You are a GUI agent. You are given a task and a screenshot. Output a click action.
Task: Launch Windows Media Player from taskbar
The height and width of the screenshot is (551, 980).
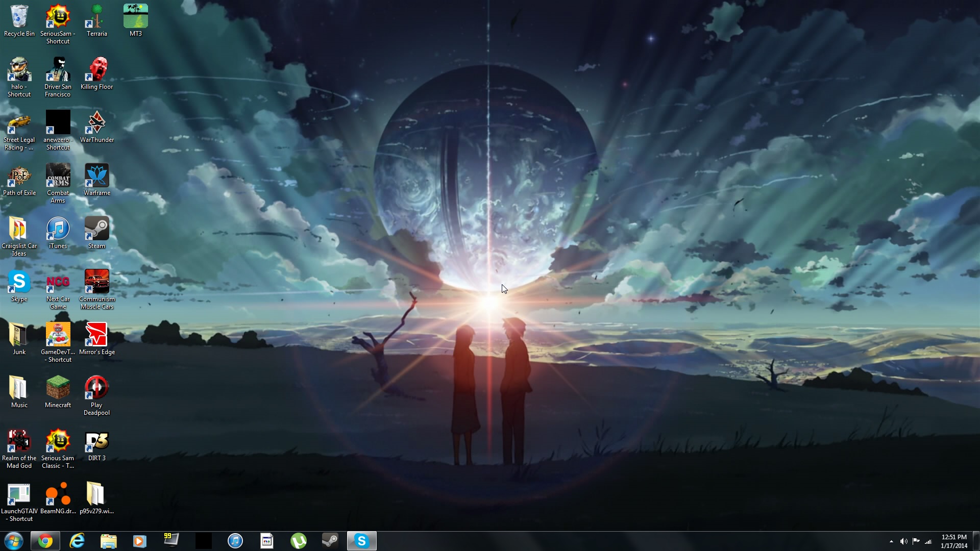pyautogui.click(x=139, y=541)
